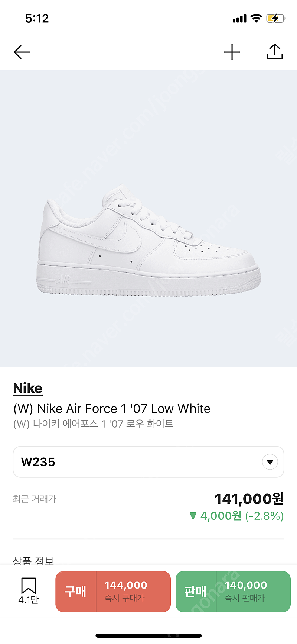Tap the plus icon in header
This screenshot has width=297, height=644.
click(x=232, y=52)
